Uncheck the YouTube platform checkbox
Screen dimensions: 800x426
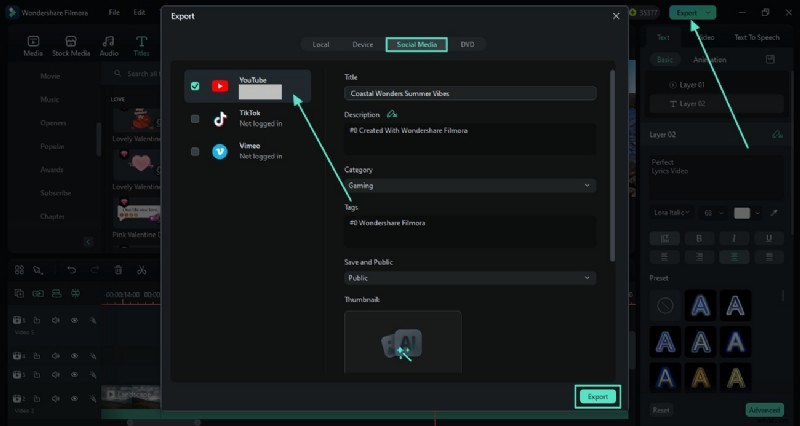(x=195, y=87)
